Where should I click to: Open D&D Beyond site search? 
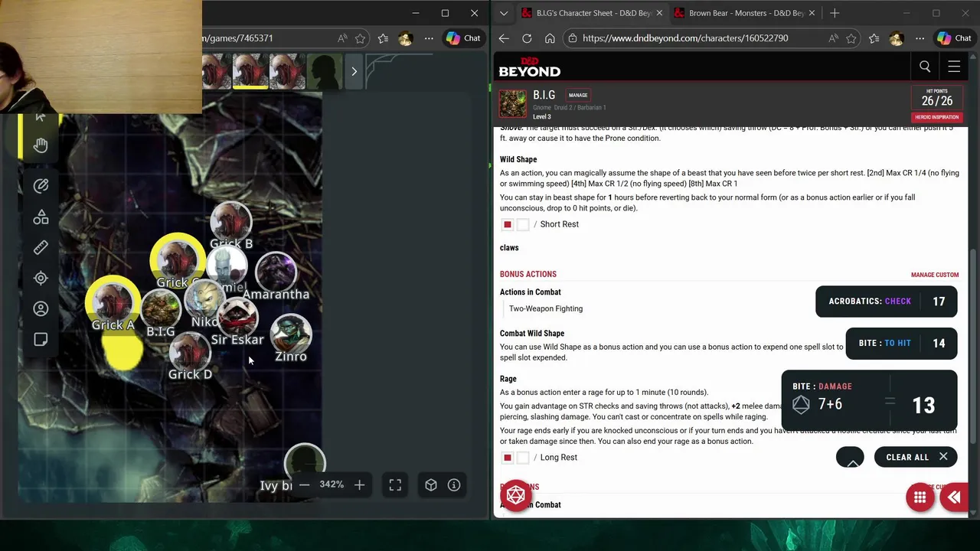point(925,67)
